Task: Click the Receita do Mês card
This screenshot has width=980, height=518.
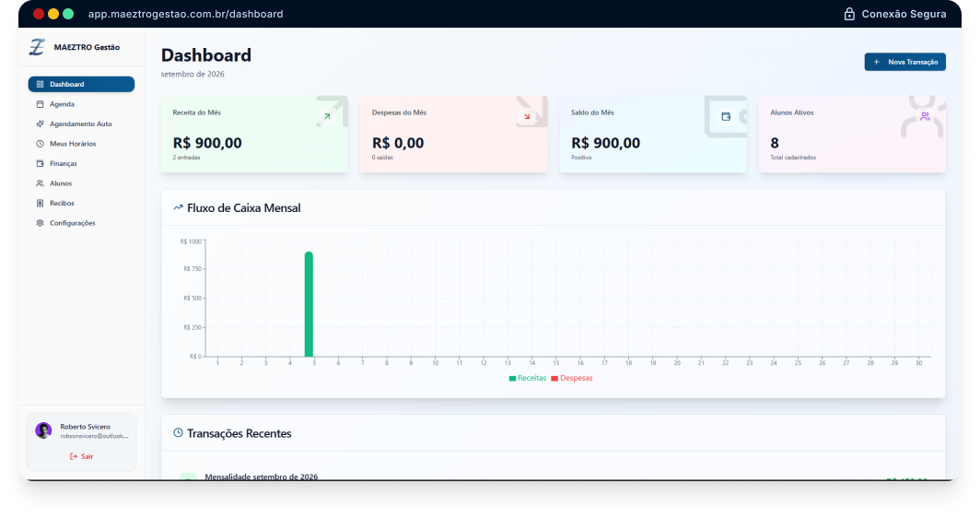Action: pos(254,134)
